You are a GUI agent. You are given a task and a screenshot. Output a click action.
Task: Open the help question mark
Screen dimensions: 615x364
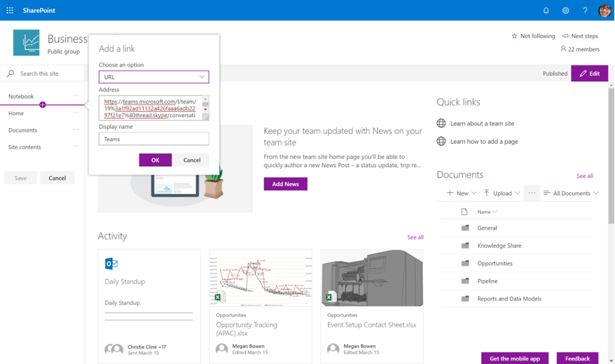585,11
